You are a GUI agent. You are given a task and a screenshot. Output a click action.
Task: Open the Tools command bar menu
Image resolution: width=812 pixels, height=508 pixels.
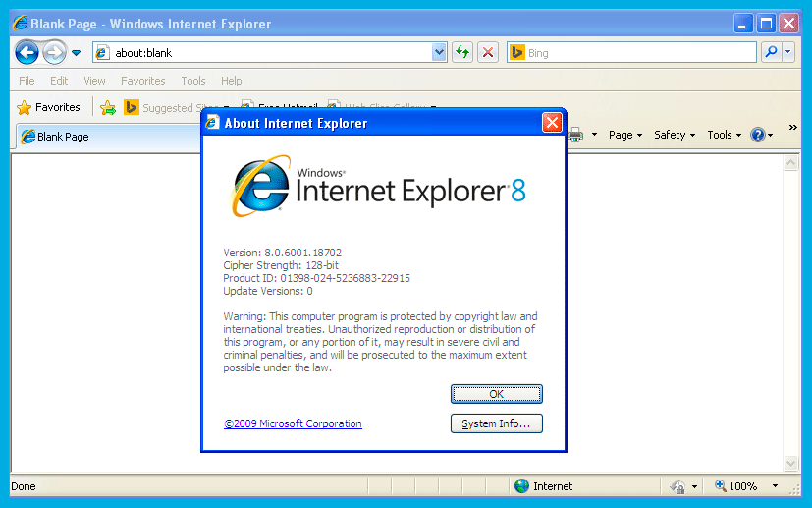[x=724, y=135]
